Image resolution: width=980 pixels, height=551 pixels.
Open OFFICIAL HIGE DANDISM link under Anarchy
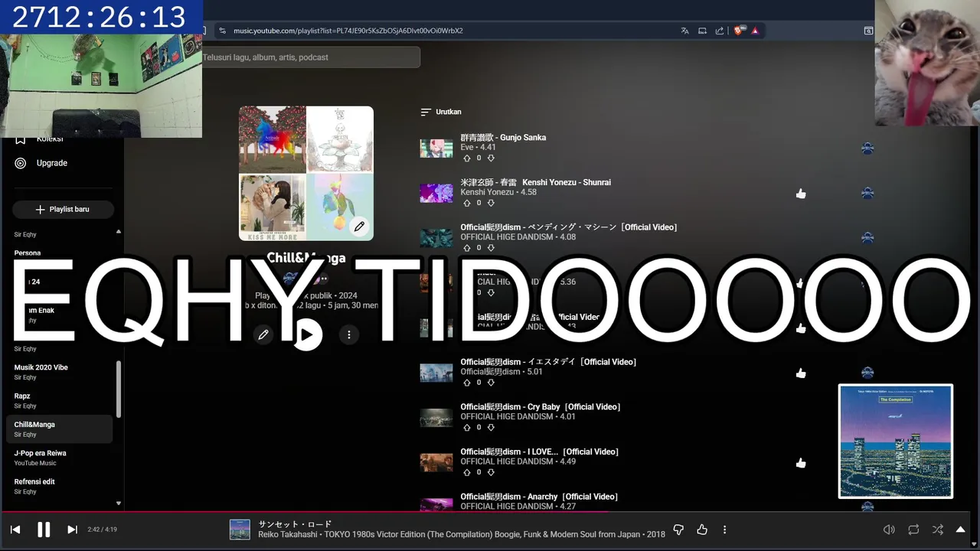click(507, 506)
